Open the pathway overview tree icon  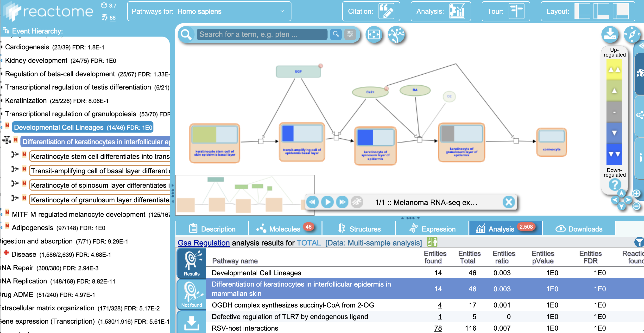396,34
